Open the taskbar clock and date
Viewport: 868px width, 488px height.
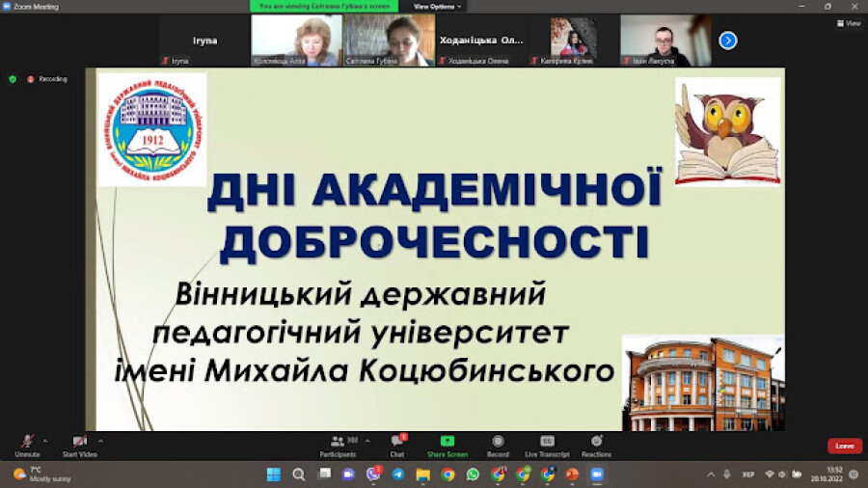827,474
